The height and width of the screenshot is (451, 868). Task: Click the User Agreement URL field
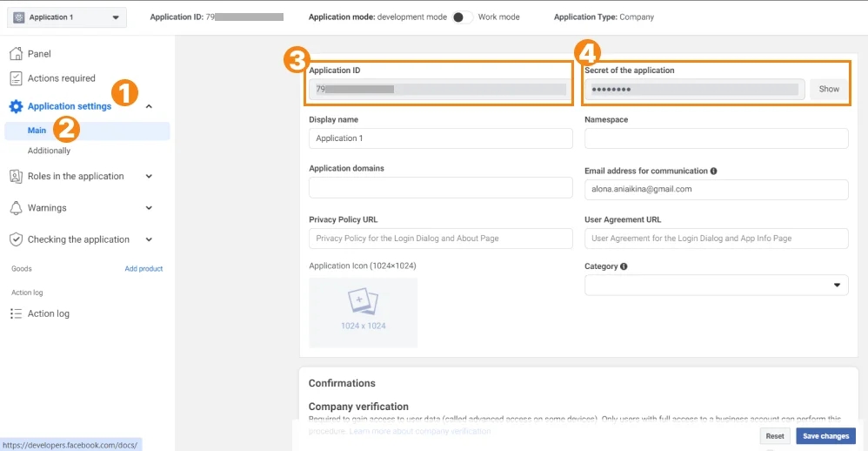717,239
